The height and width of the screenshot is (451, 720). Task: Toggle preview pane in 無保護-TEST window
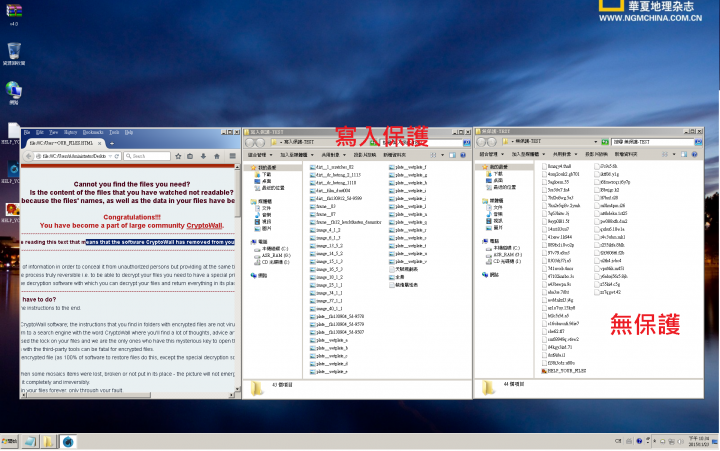click(684, 154)
